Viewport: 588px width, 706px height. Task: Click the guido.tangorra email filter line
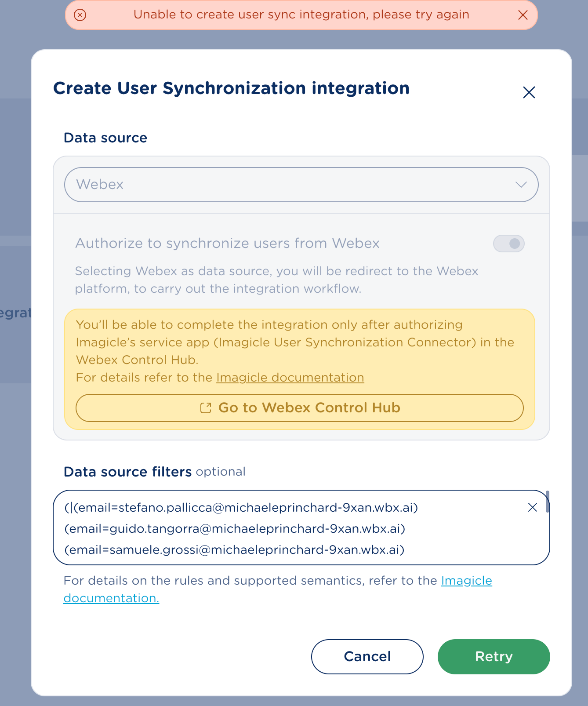click(x=235, y=528)
